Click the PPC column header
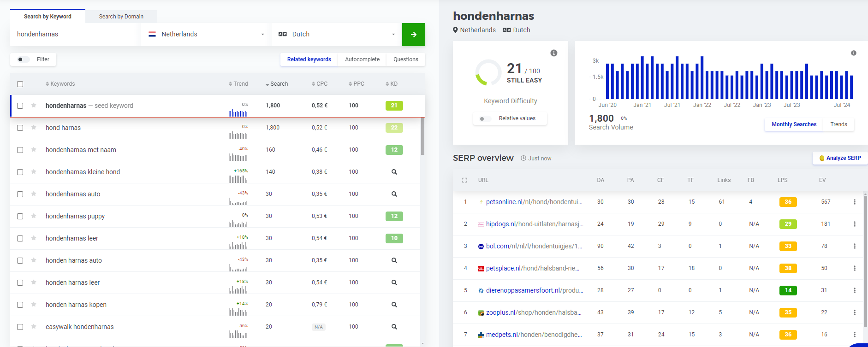Viewport: 868px width, 347px height. pos(357,84)
